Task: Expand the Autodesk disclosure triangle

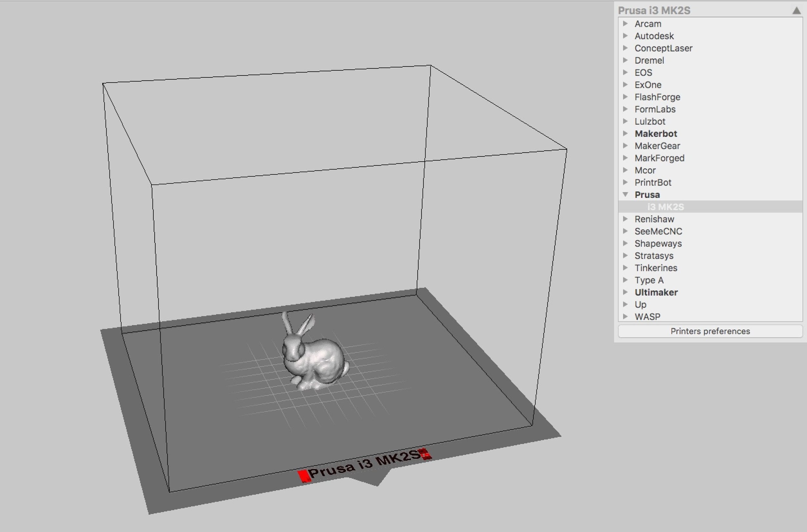Action: (x=625, y=36)
